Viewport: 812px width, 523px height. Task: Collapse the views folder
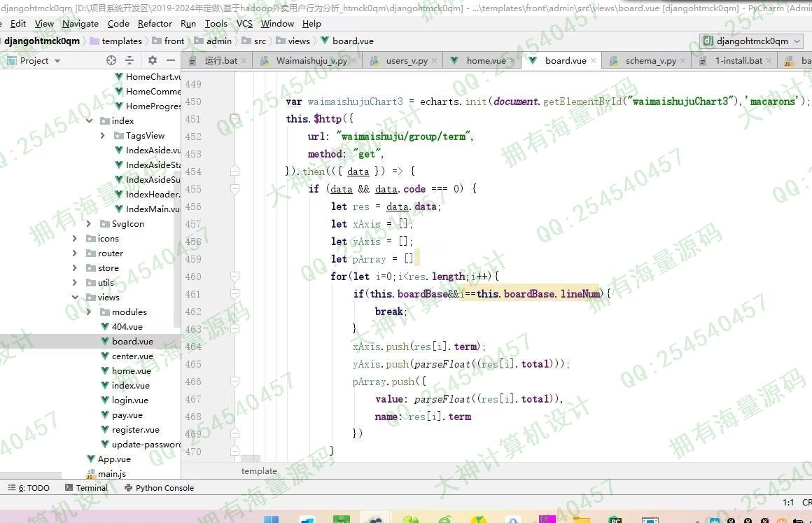coord(75,298)
